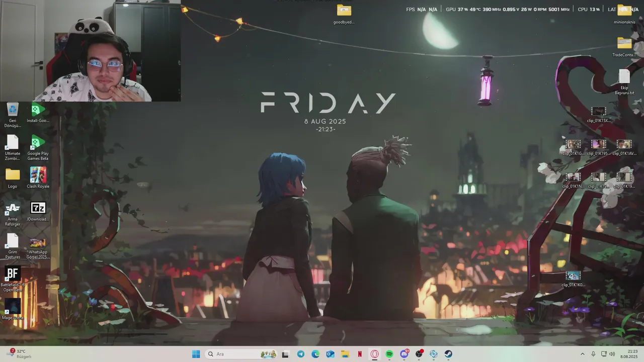Open the light-blue app left of Steam
This screenshot has height=362, width=644.
coord(434,354)
